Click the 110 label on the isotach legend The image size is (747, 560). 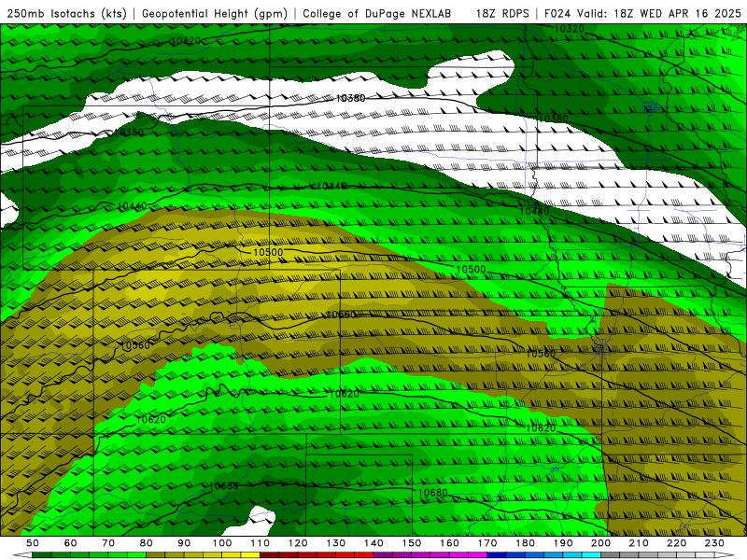pos(261,543)
